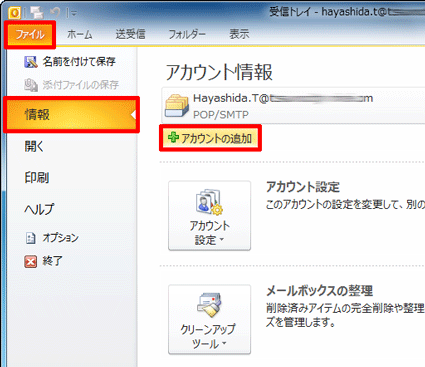Viewport: 425px width, 367px height.
Task: Open the ファイル tab
Action: 30,34
